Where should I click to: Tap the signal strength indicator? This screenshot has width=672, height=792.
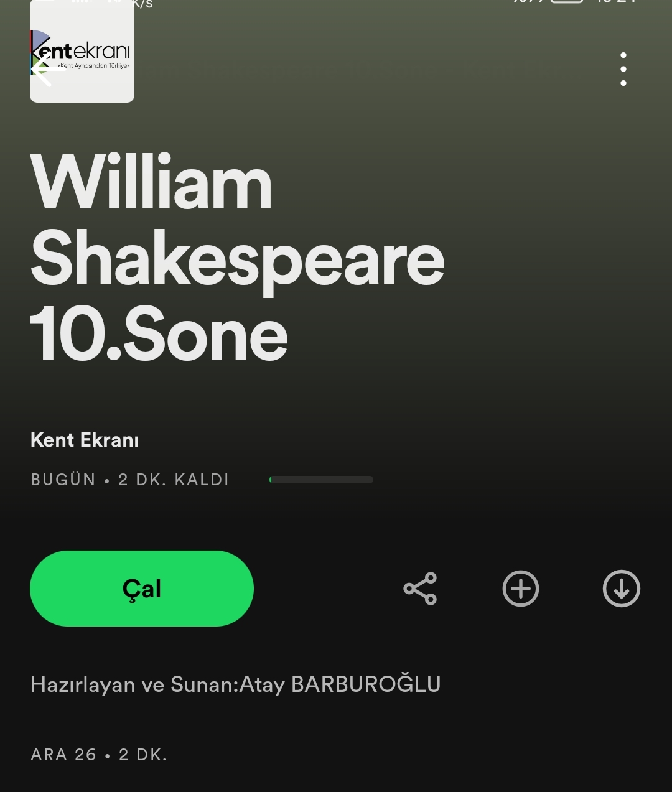[x=80, y=2]
